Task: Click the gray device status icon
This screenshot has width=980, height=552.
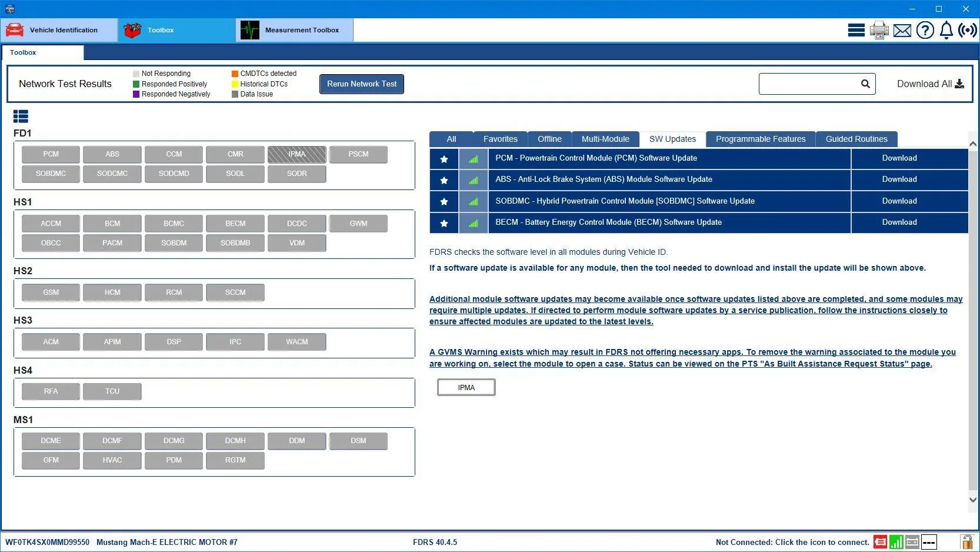Action: click(x=912, y=542)
